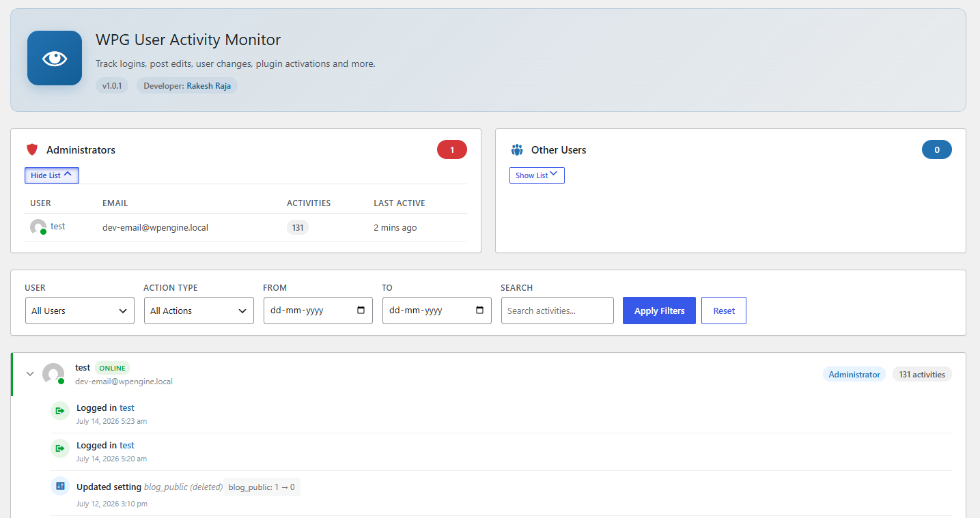The image size is (980, 518).
Task: Open the calendar picker in FROM field
Action: (x=361, y=311)
